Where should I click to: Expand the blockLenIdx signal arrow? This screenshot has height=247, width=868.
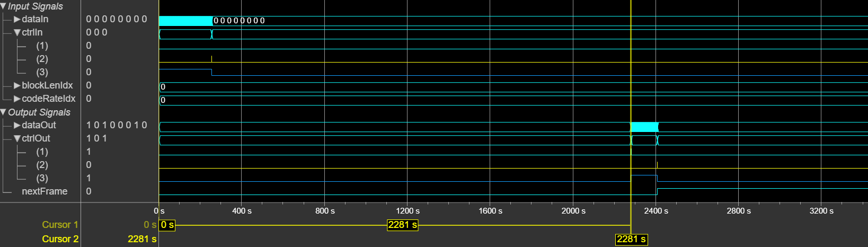[17, 85]
